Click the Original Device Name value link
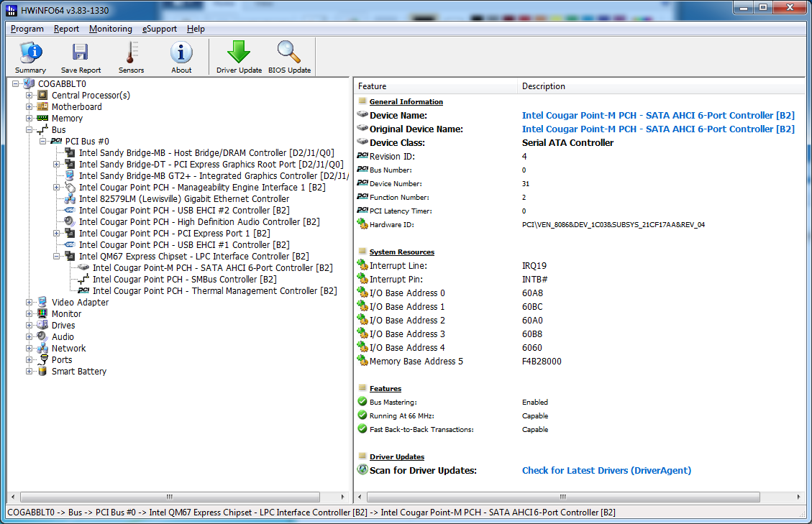Viewport: 812px width, 524px height. (658, 129)
